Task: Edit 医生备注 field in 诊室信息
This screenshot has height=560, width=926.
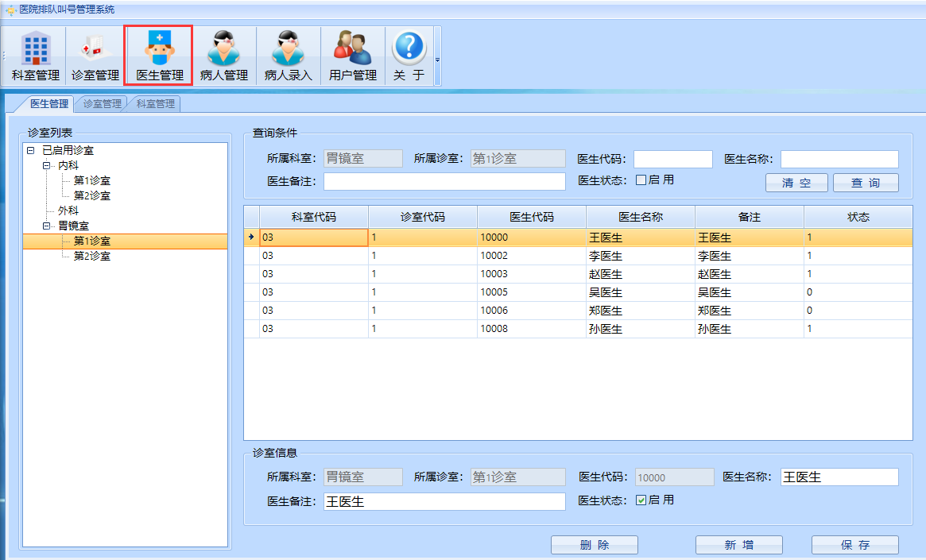Action: 444,501
